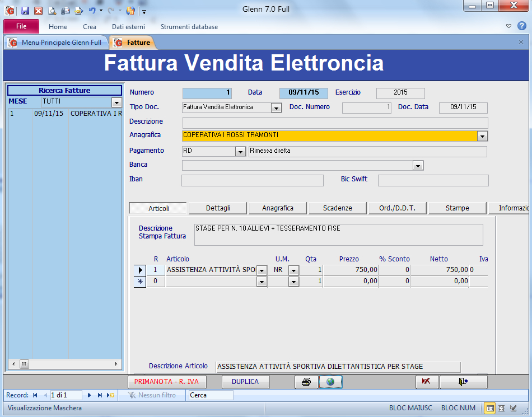Screen dimensions: 532x417
Task: Open the File menu
Action: [21, 26]
